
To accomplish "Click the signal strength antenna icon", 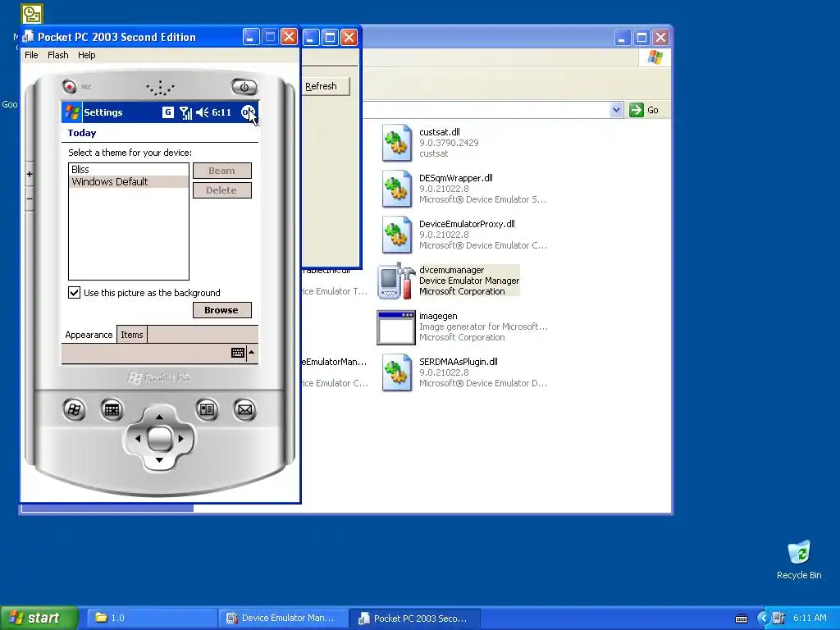I will click(x=185, y=112).
